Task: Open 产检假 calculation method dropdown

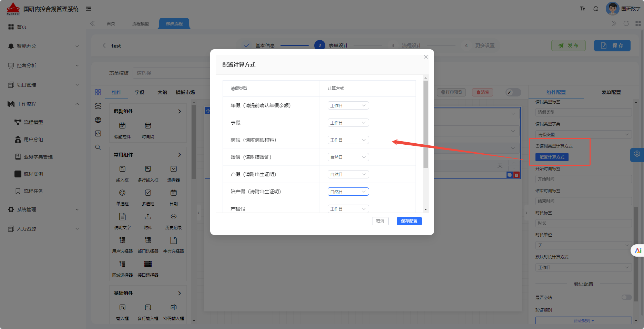Action: point(348,209)
